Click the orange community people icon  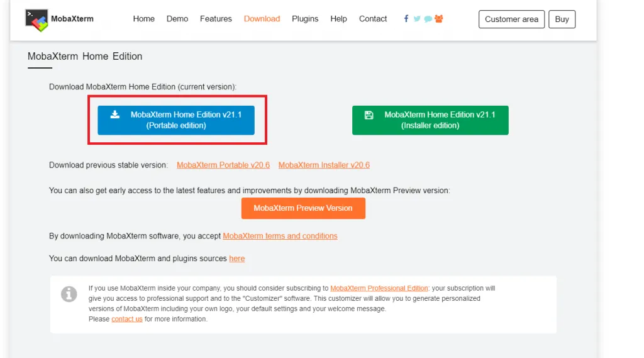438,18
